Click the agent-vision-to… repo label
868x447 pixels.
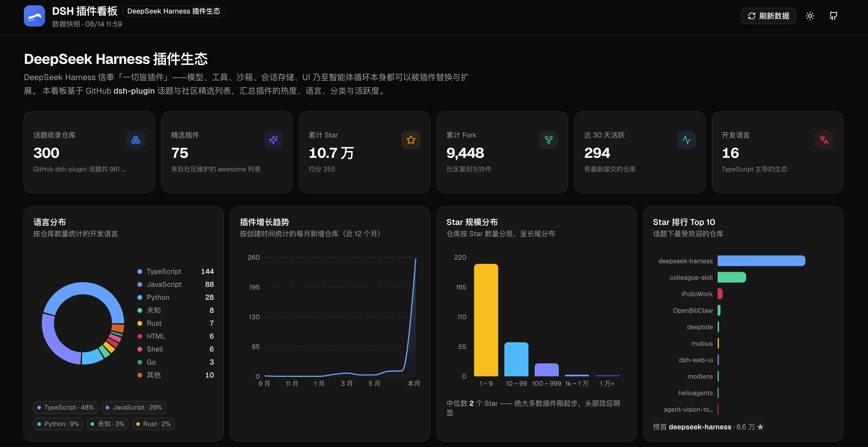(x=688, y=410)
